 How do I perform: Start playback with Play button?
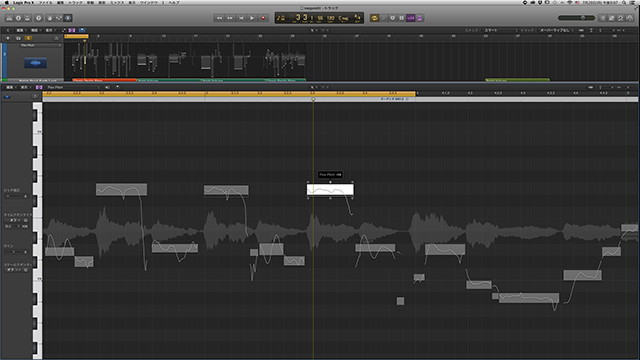pos(252,18)
